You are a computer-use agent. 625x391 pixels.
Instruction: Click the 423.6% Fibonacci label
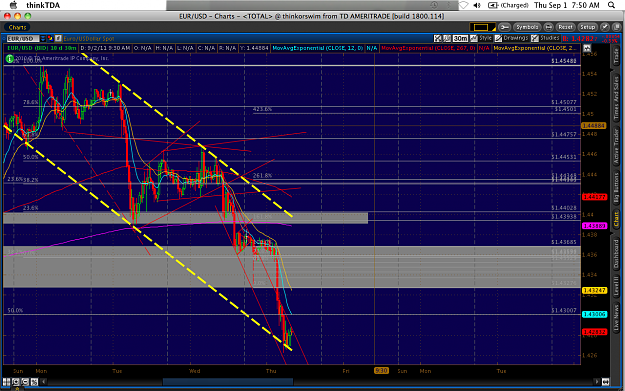pos(262,109)
